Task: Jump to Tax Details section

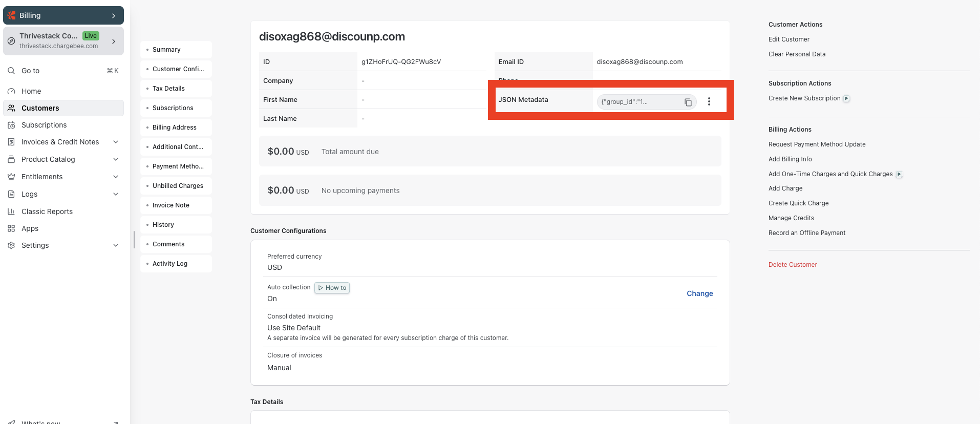Action: [176, 89]
